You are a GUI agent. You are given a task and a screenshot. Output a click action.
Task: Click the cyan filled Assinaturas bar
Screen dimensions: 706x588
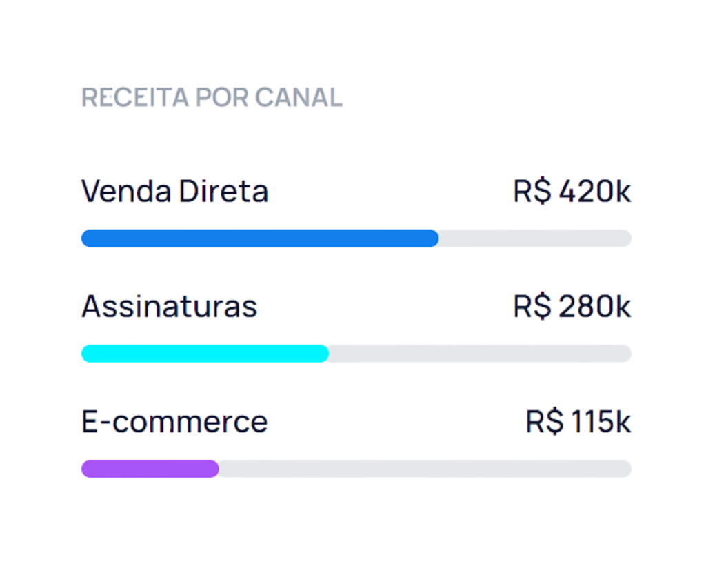[x=205, y=354]
